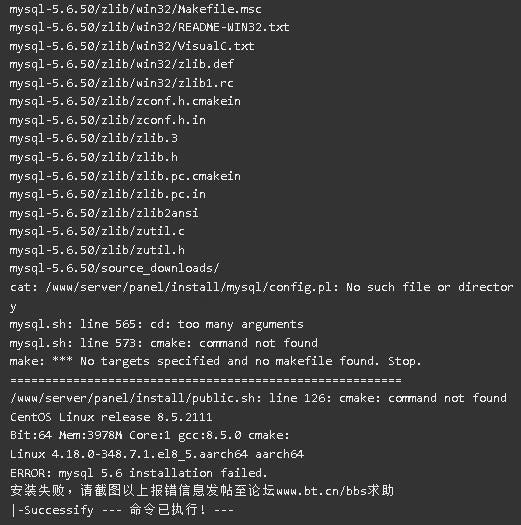The height and width of the screenshot is (525, 521).
Task: Click the config.pl No such file error
Action: tap(262, 297)
